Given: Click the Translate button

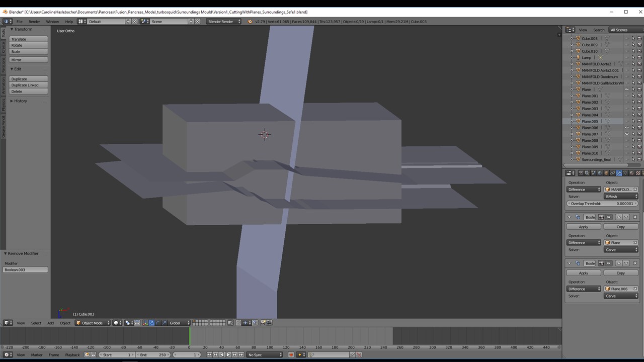Looking at the screenshot, I should (29, 39).
